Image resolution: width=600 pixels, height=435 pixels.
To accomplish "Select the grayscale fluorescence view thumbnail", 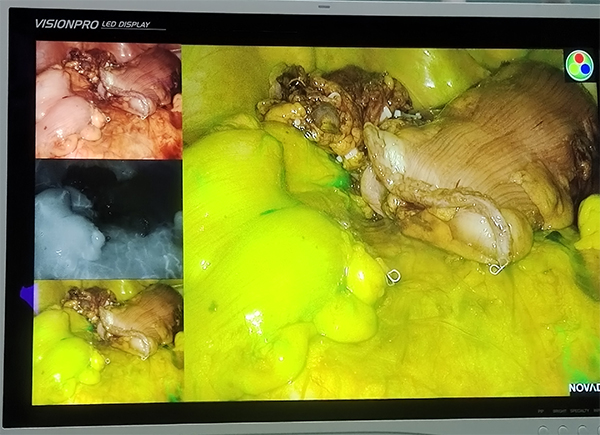I will point(109,220).
